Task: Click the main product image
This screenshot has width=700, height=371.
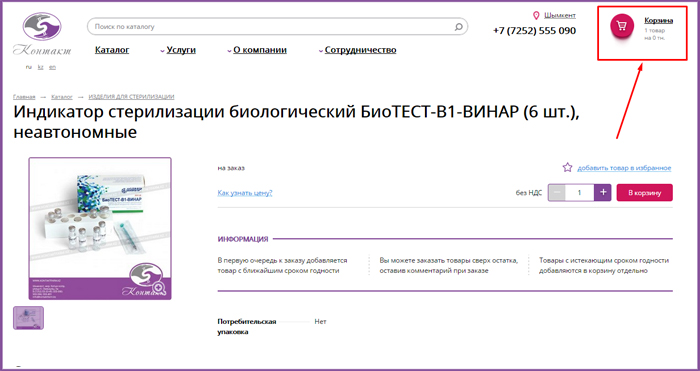Action: click(100, 228)
